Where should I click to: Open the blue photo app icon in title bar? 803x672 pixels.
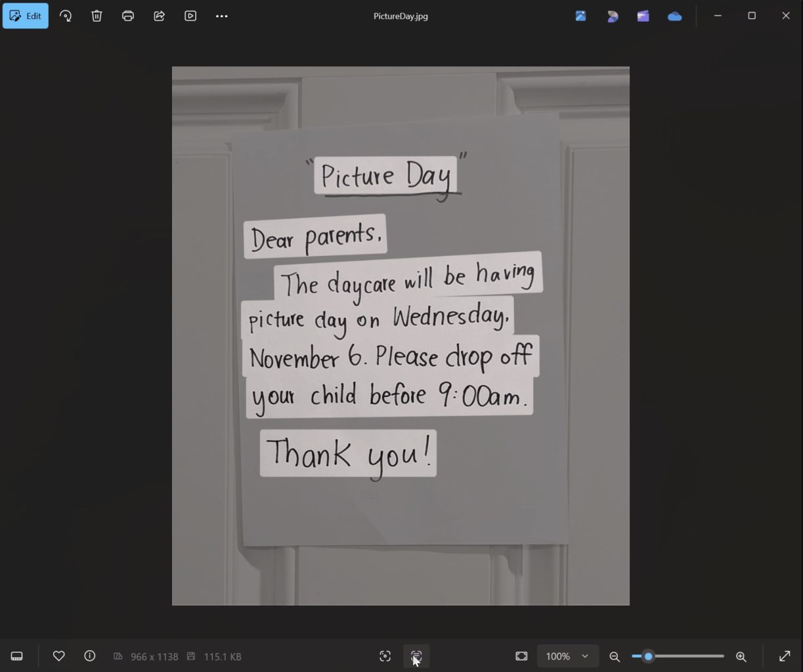click(x=580, y=16)
